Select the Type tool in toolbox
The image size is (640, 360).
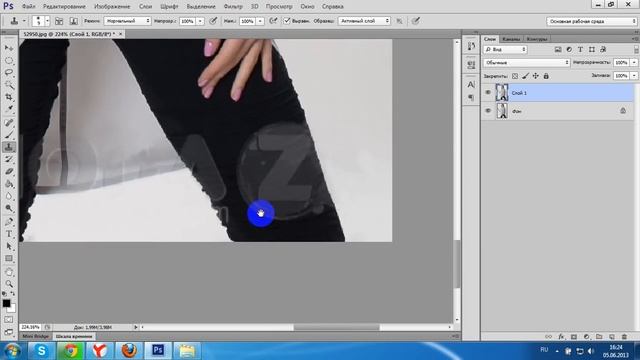coord(9,234)
